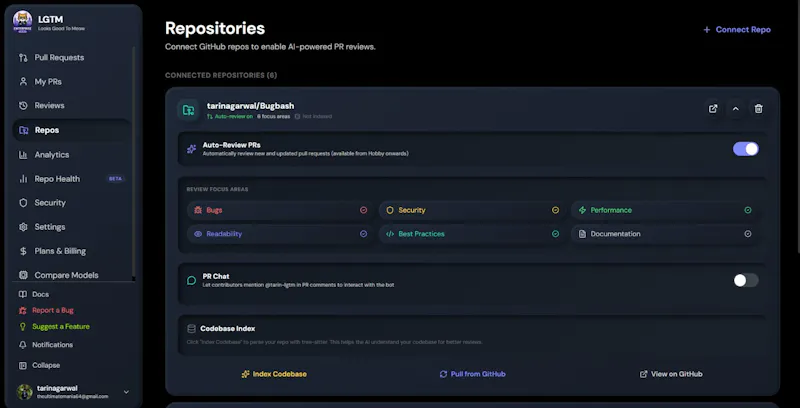Enable the PR Chat switch
800x408 pixels.
point(746,280)
